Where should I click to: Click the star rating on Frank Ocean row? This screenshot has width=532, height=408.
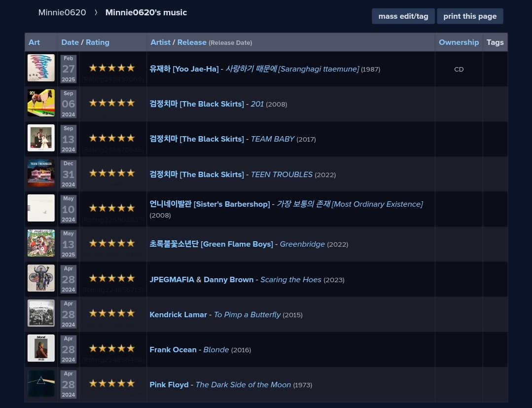112,348
